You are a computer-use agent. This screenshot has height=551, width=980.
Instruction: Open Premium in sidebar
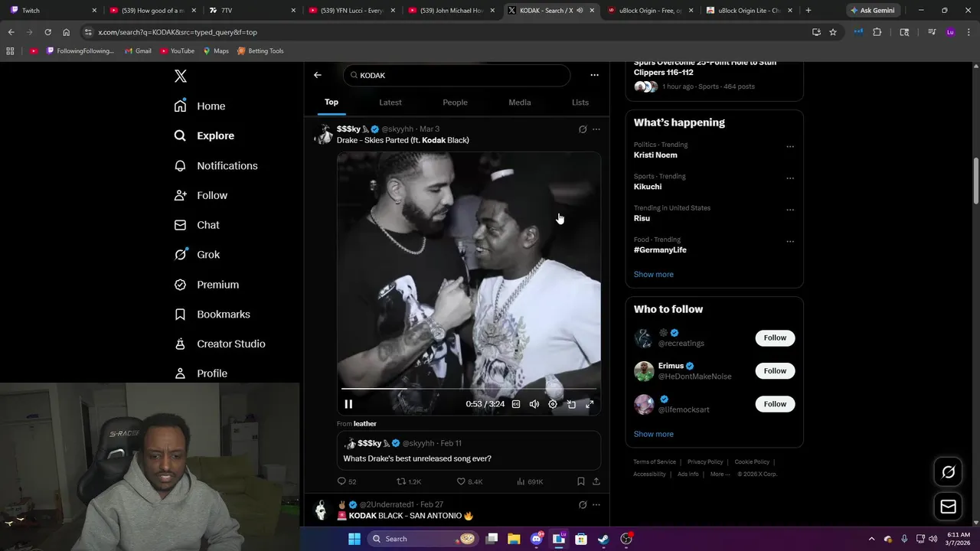tap(207, 285)
